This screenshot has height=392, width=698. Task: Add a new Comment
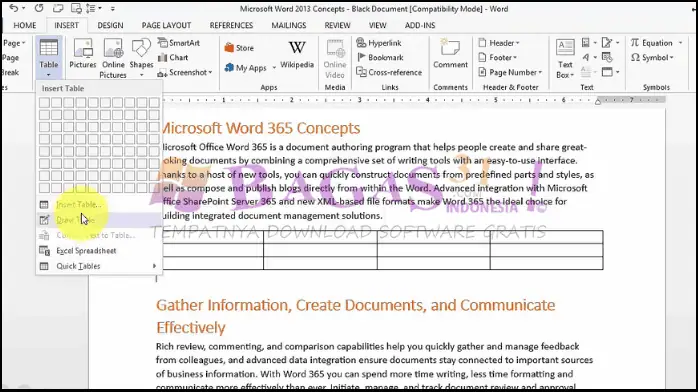click(x=450, y=54)
